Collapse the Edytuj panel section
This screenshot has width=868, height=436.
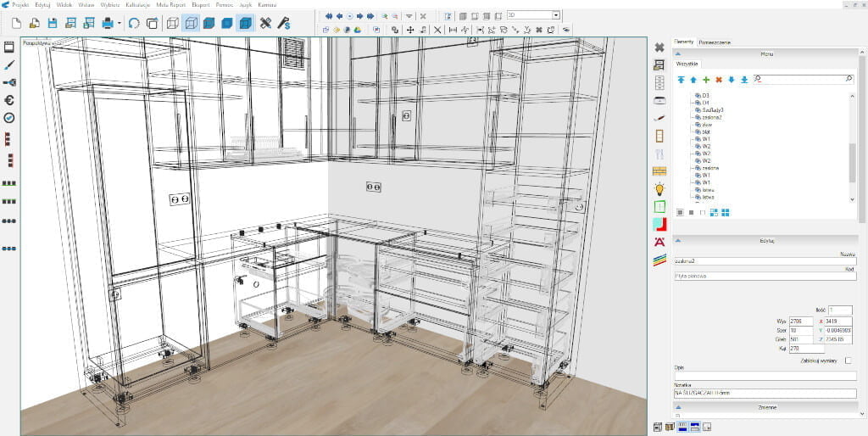click(677, 240)
